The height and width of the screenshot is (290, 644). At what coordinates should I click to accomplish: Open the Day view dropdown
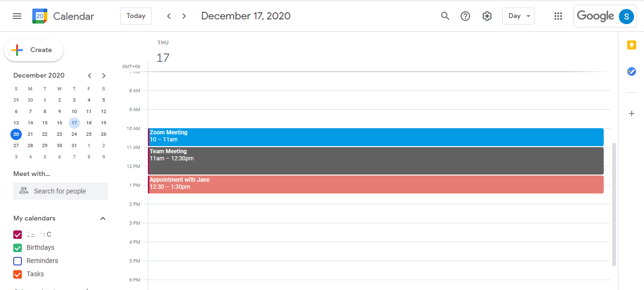point(518,16)
